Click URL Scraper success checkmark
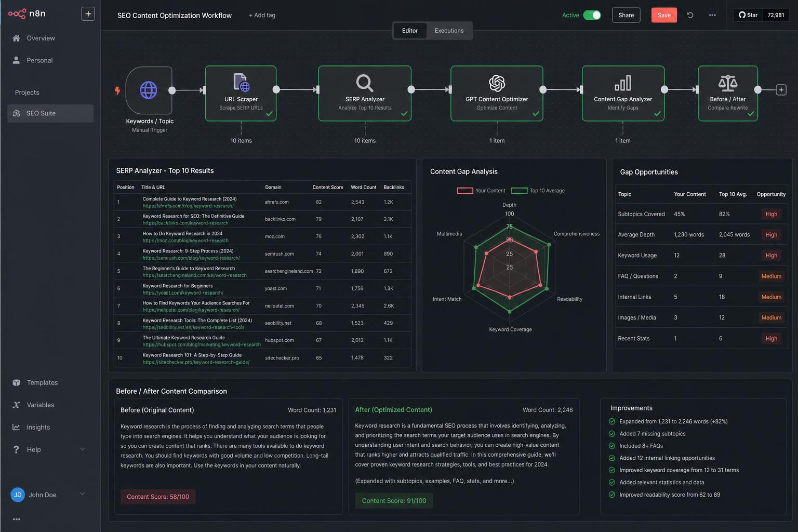 click(270, 114)
